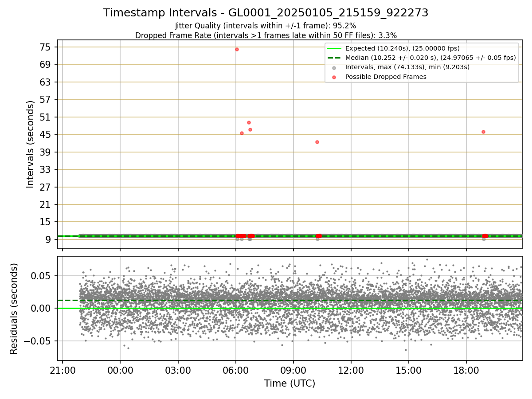Click the 45 tick label on intervals axis
Viewport: 532px width, 399px height.
[x=46, y=135]
